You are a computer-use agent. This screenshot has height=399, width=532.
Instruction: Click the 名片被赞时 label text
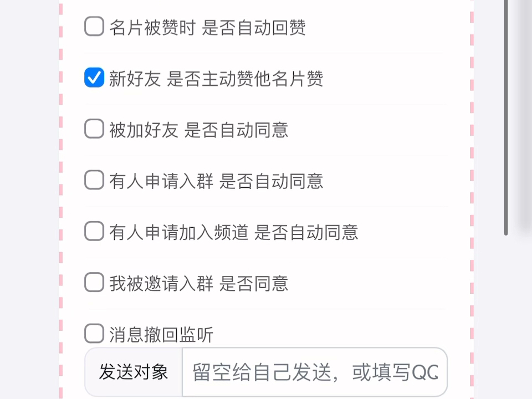point(152,27)
